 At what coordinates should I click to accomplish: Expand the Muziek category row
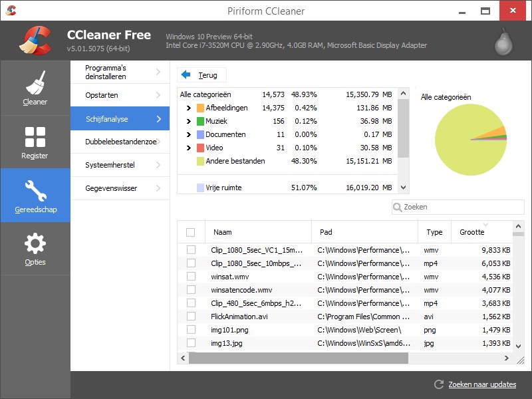[189, 121]
